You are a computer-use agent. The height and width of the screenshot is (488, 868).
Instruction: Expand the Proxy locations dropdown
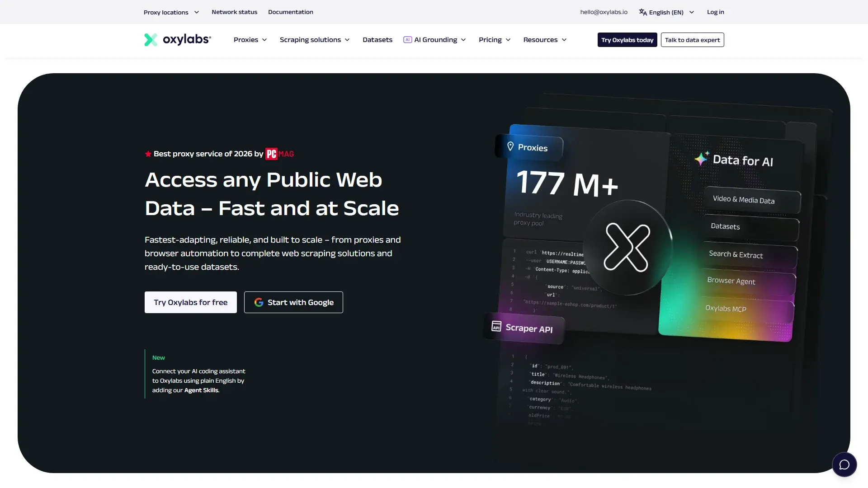[171, 12]
